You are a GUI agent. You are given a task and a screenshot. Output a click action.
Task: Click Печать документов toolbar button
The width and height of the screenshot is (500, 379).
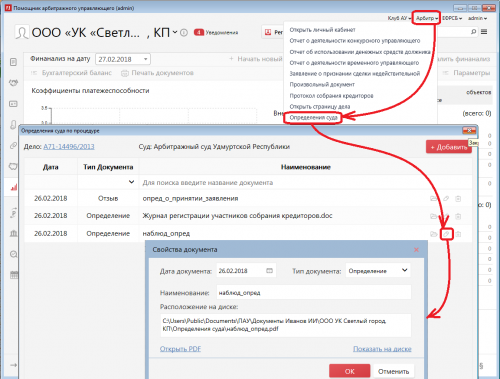click(x=157, y=73)
